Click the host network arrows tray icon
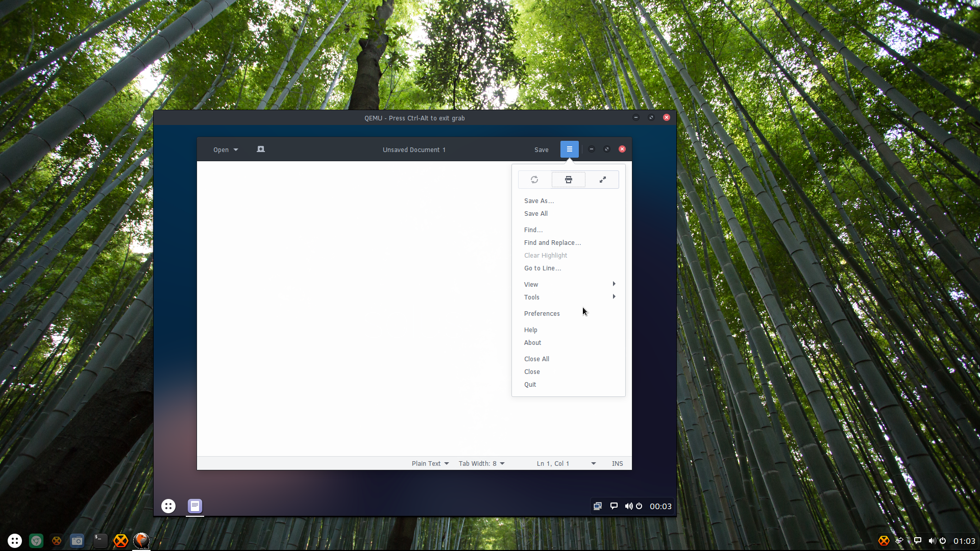 click(900, 541)
